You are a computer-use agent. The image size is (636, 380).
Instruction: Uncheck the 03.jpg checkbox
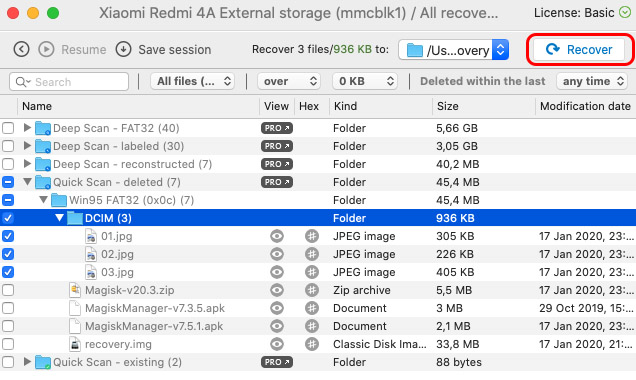pos(8,272)
